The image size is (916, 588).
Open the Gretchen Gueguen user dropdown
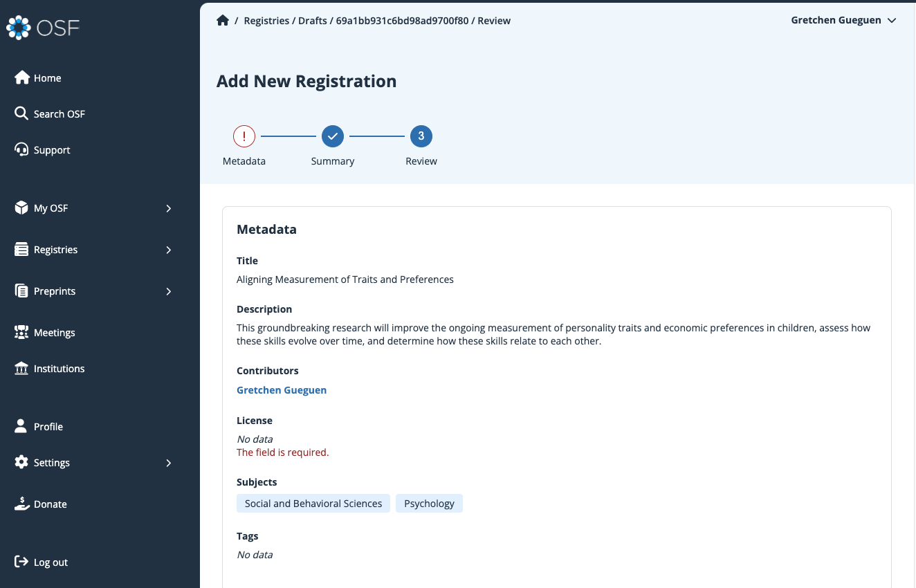(x=844, y=20)
